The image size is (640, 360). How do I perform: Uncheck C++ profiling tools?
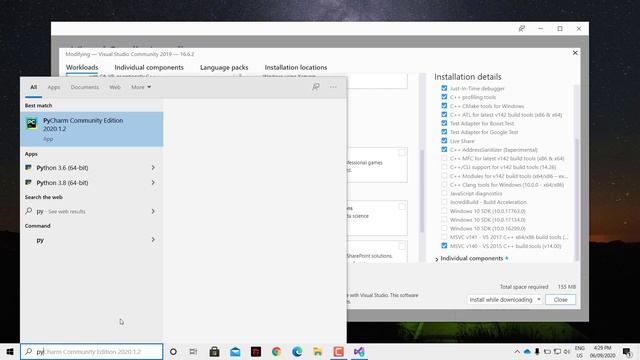444,97
